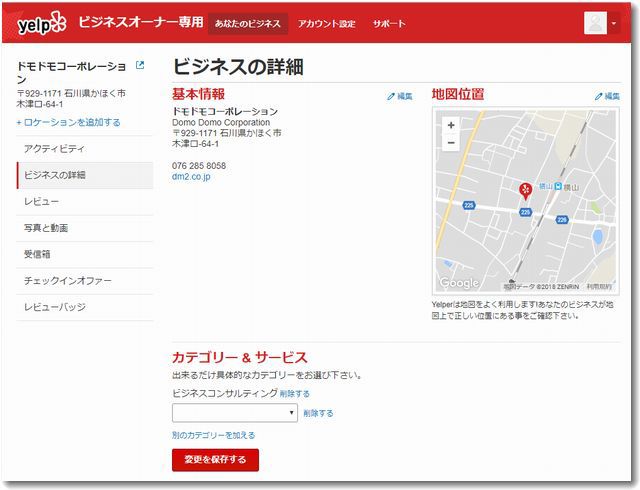Click 削除する beside the empty category dropdown
Image resolution: width=640 pixels, height=490 pixels.
(318, 413)
